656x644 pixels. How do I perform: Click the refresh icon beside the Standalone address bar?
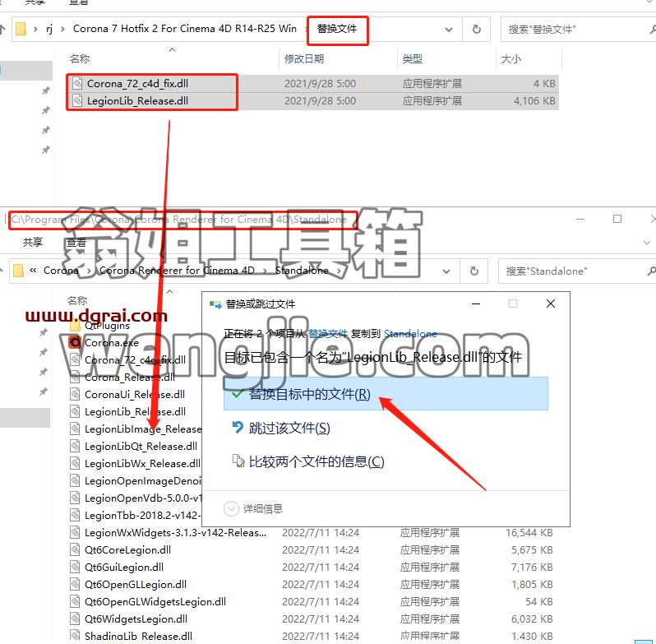[x=474, y=271]
